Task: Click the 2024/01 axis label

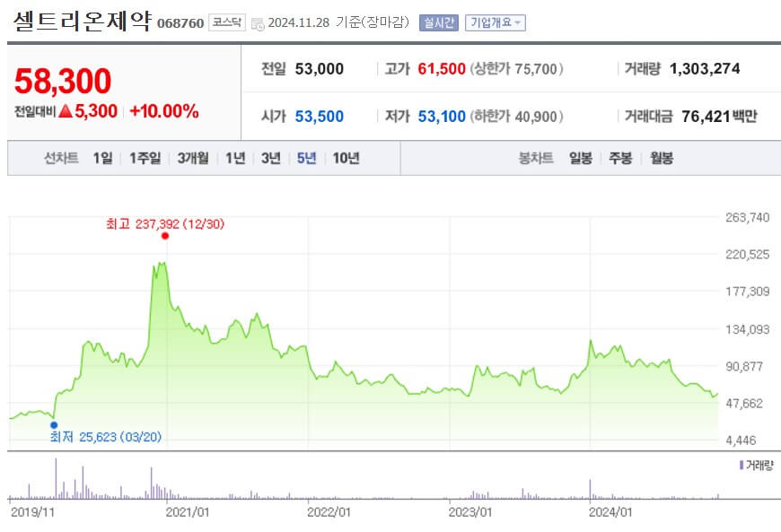Action: click(x=610, y=512)
